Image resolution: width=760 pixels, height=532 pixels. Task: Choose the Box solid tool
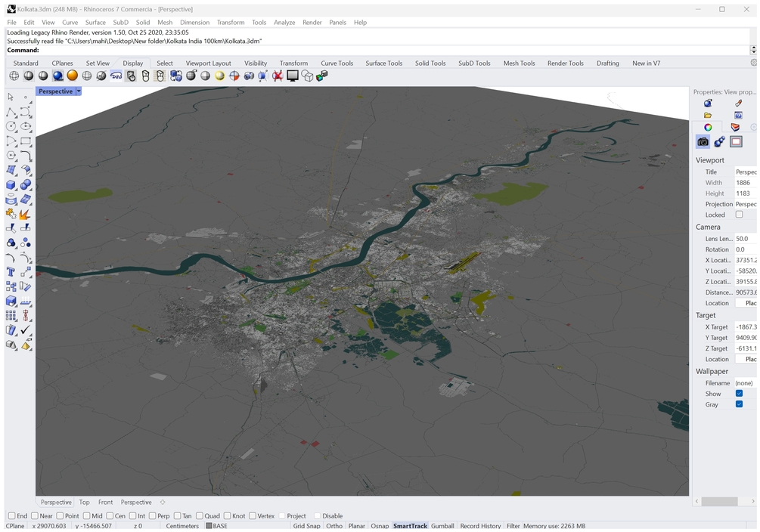tap(11, 185)
